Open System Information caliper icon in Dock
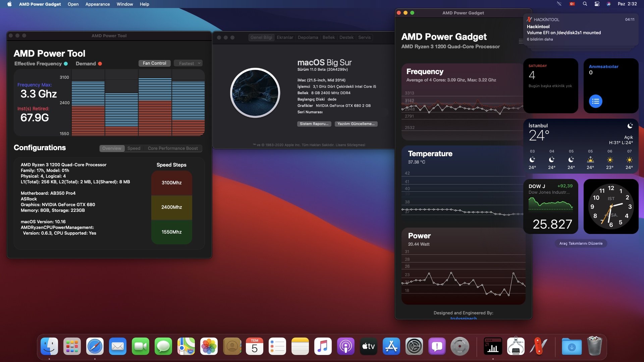Image resolution: width=644 pixels, height=362 pixels. click(x=516, y=347)
